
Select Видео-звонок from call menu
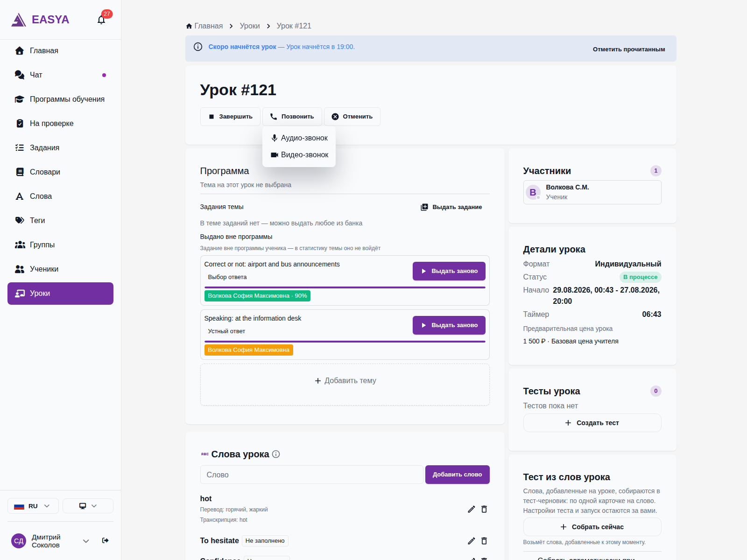pos(299,155)
